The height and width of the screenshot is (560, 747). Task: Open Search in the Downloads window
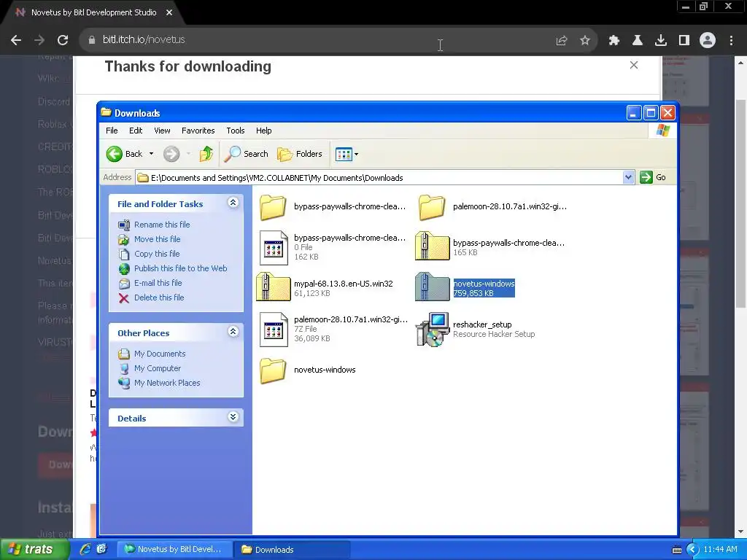(x=247, y=154)
